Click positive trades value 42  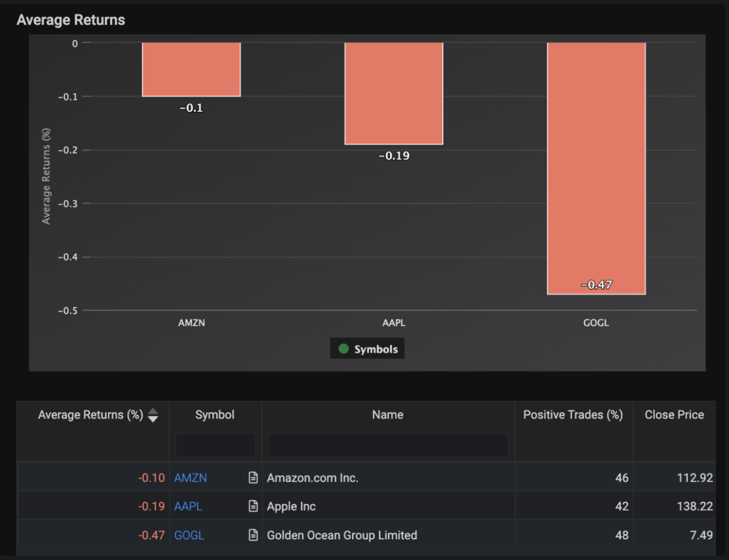pos(622,506)
